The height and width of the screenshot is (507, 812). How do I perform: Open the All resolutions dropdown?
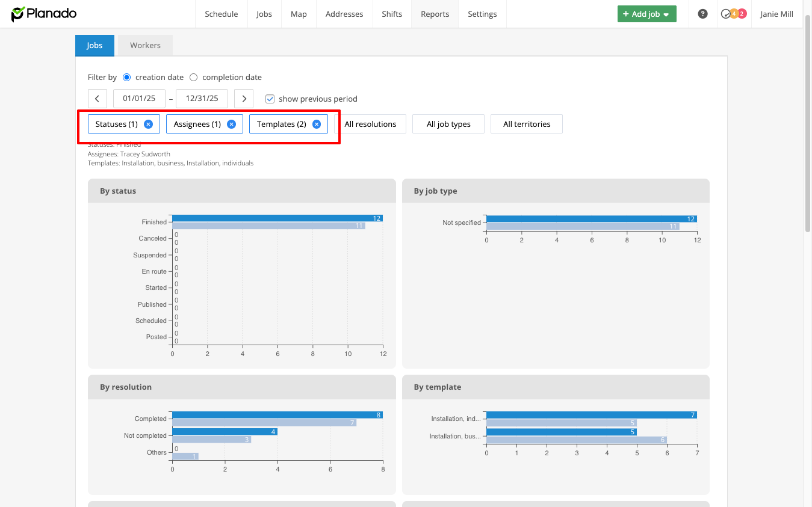pos(370,124)
